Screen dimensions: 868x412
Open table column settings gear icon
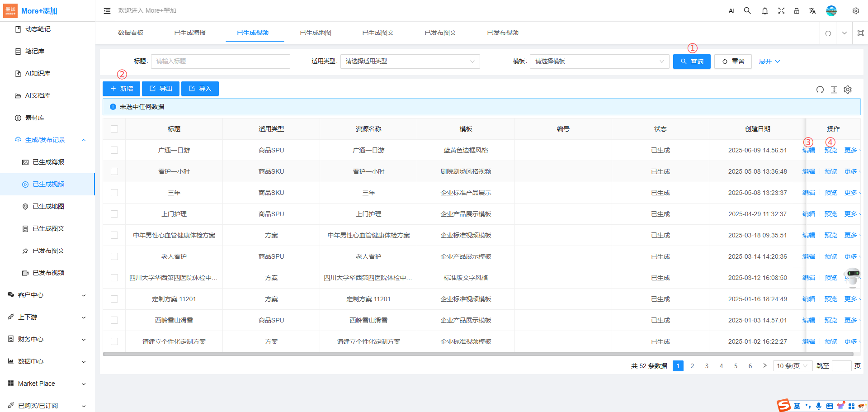pos(848,90)
